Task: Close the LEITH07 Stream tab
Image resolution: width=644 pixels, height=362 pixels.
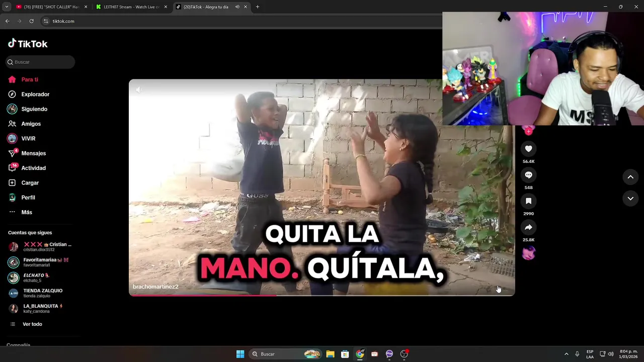Action: coord(166,7)
